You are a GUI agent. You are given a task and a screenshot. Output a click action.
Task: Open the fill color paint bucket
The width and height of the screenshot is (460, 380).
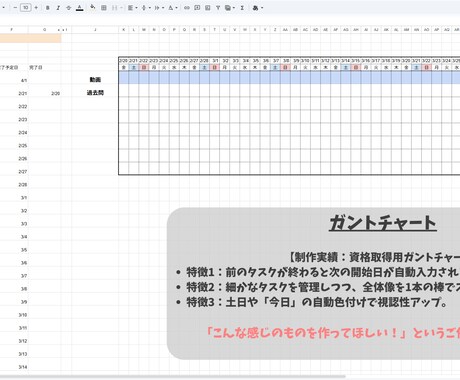click(x=93, y=7)
